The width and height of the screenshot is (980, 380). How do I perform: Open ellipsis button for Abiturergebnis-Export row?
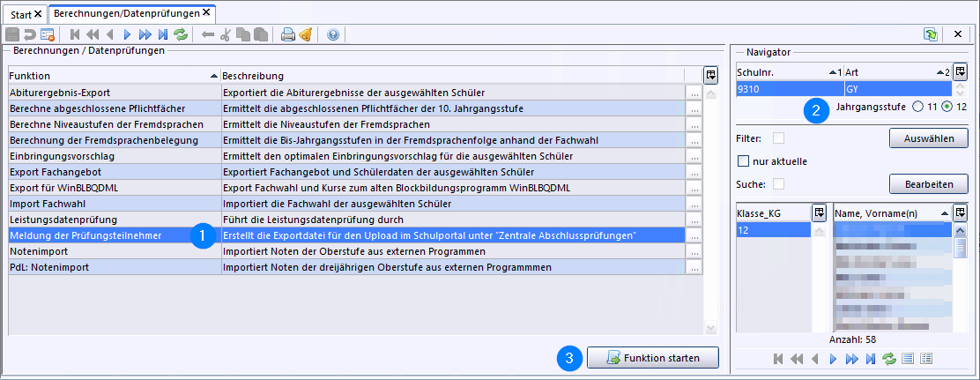[x=694, y=93]
